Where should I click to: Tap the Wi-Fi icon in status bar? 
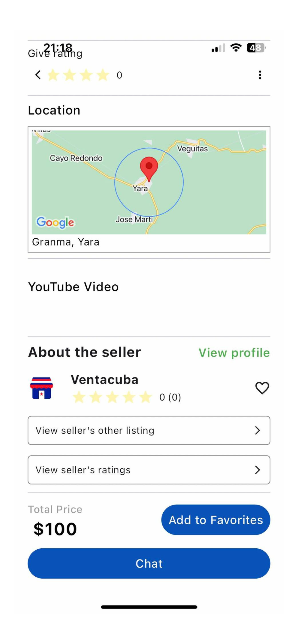coord(236,47)
